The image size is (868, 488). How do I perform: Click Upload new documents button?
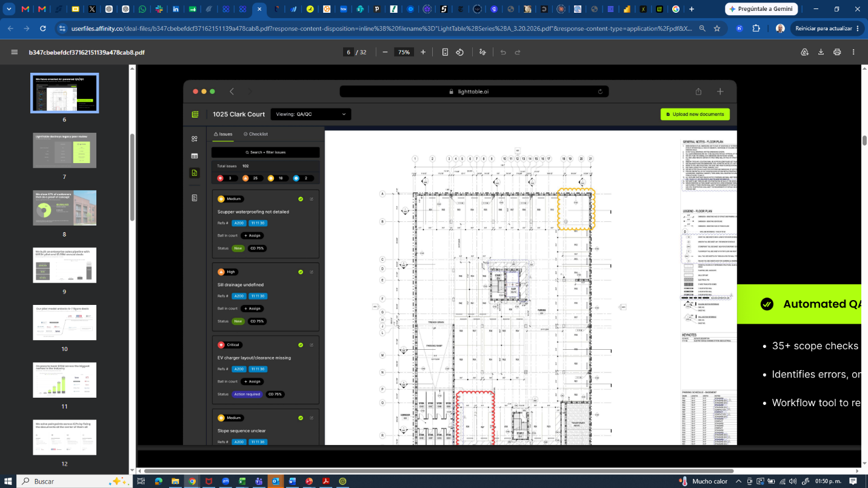[695, 114]
